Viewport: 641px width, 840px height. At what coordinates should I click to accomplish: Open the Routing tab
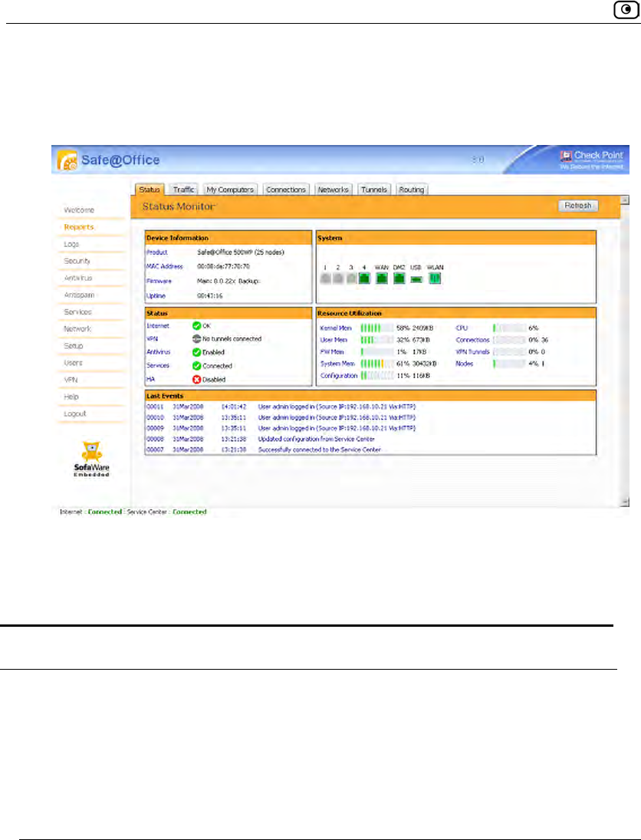(x=411, y=189)
